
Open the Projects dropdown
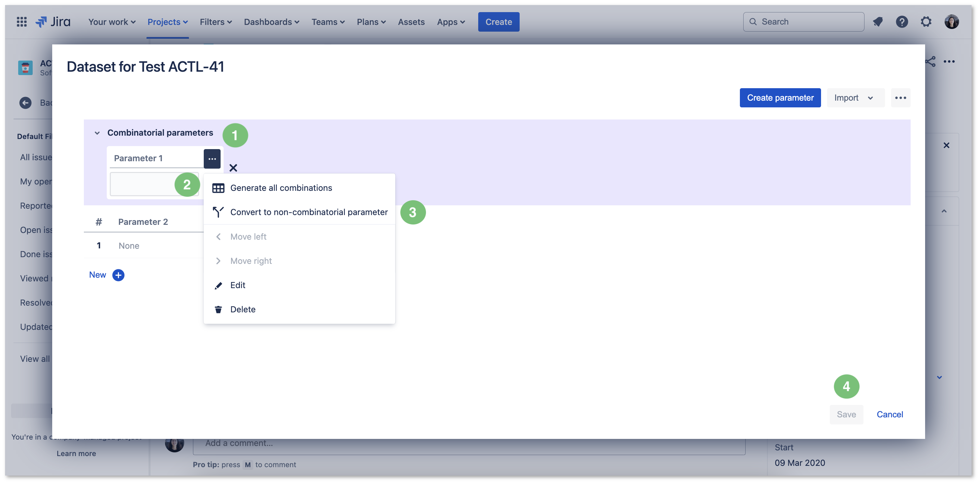pos(167,22)
